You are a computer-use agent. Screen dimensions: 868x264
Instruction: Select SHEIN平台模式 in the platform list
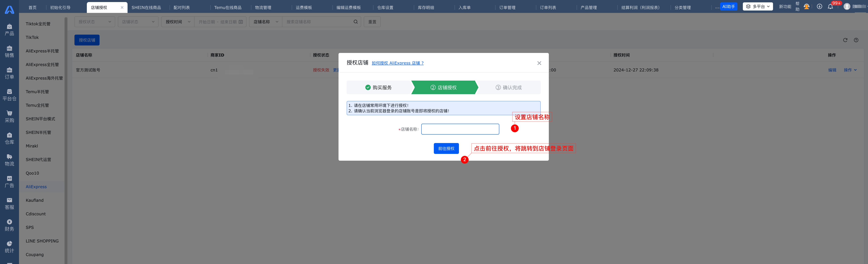[40, 119]
